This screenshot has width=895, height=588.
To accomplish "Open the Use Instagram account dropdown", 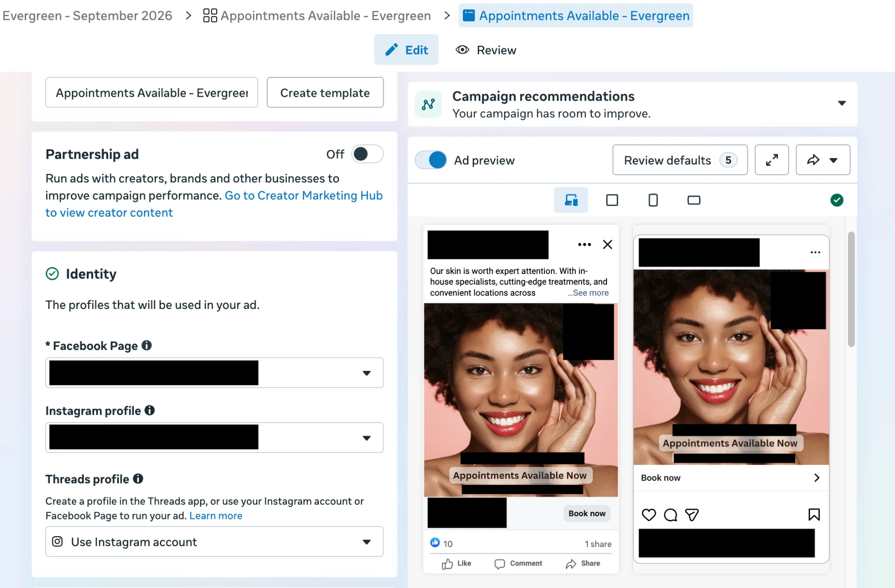I will pos(214,541).
